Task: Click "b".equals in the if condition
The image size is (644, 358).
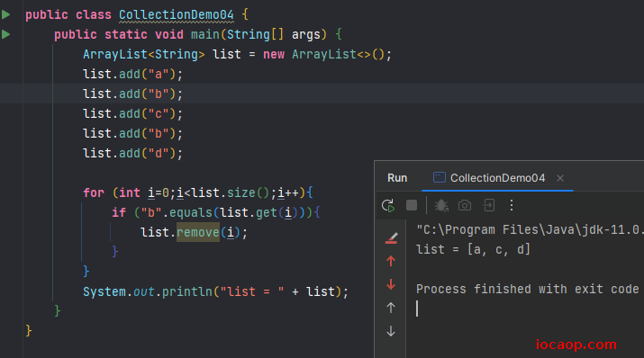Action: tap(177, 212)
